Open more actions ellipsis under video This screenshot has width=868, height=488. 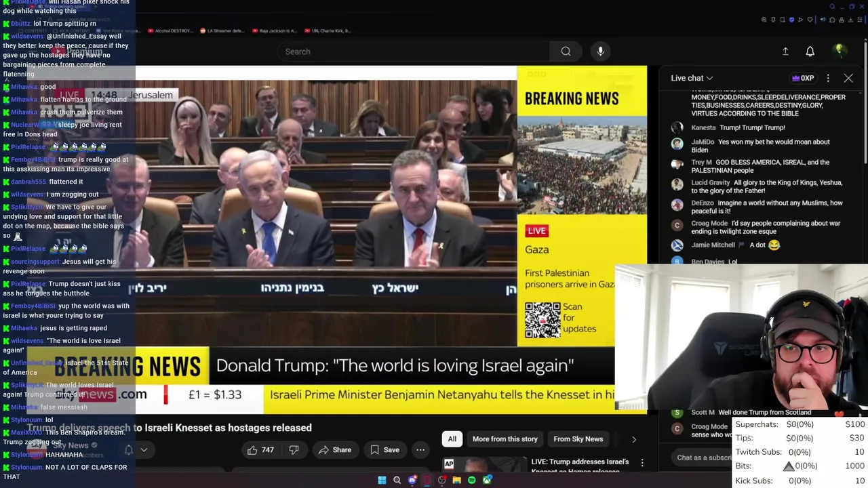(x=420, y=450)
